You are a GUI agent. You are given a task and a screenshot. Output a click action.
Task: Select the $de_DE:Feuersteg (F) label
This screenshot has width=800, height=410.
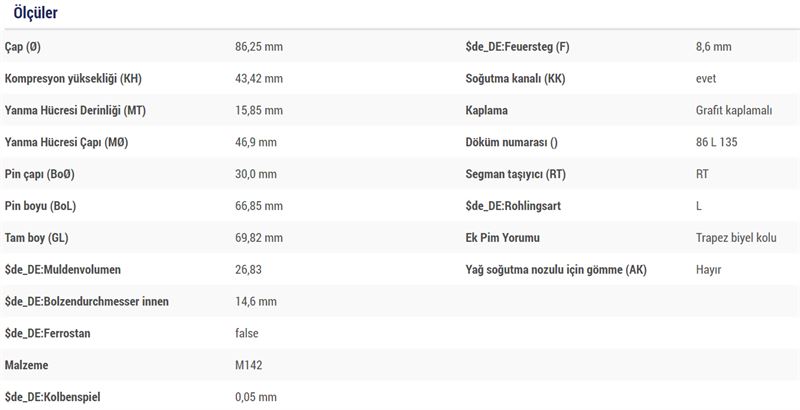(517, 47)
